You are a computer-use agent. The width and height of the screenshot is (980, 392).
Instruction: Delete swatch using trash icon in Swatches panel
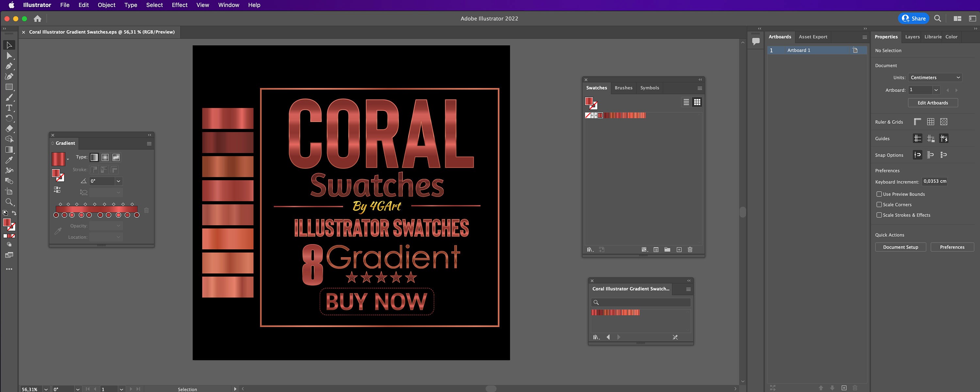coord(690,250)
